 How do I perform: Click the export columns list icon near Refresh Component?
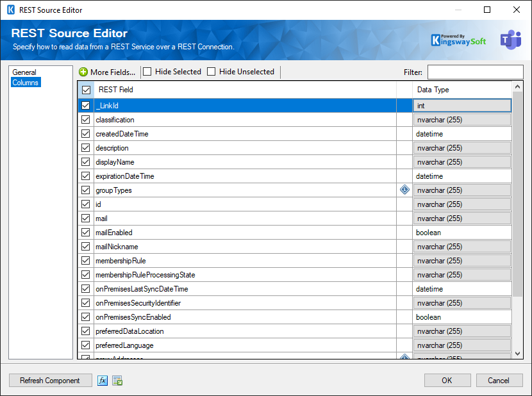click(117, 380)
